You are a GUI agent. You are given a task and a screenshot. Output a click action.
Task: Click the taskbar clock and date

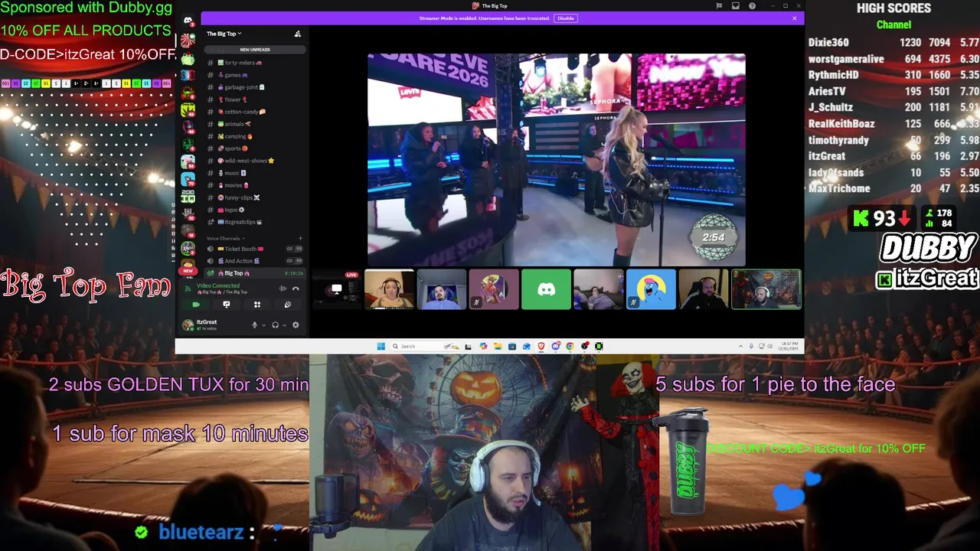(786, 346)
